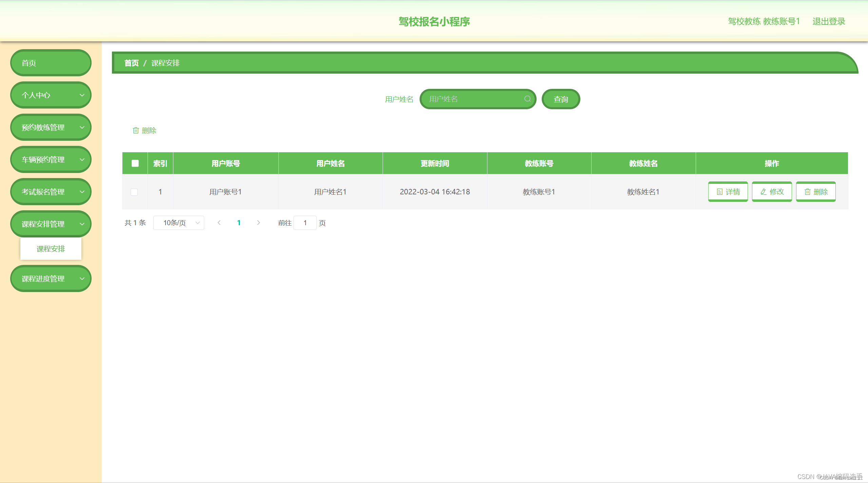This screenshot has height=483, width=868.
Task: Click 修改 for 用户账号1 row
Action: point(772,192)
